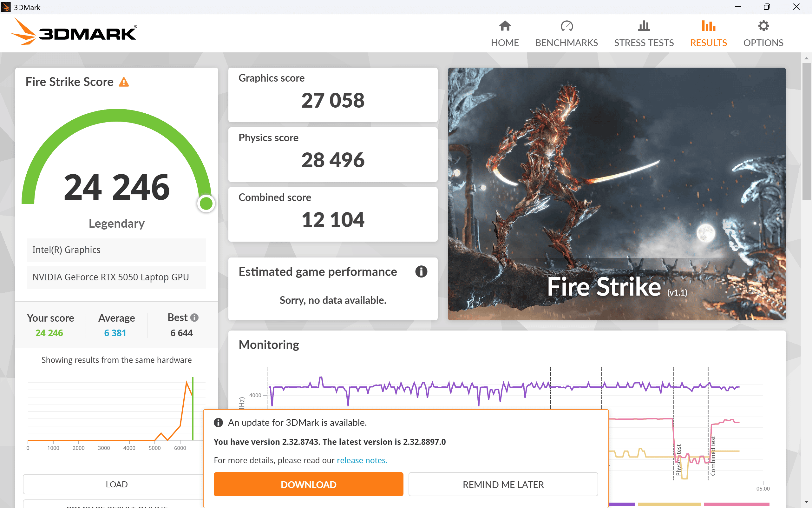Screen dimensions: 812x508
Task: Click the Fire Strike Score heading
Action: tap(69, 82)
